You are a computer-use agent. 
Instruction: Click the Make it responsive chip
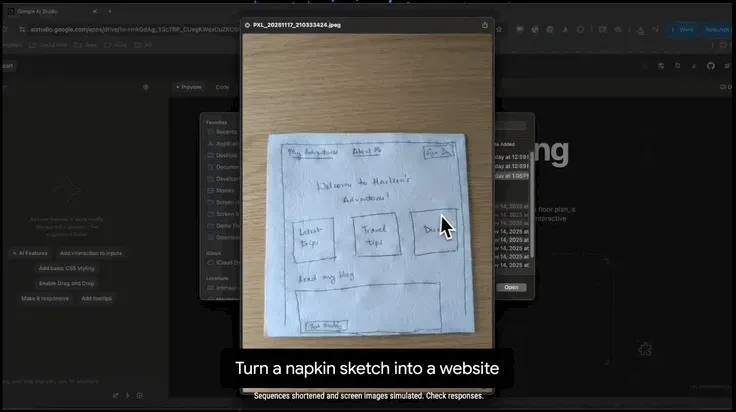[45, 298]
